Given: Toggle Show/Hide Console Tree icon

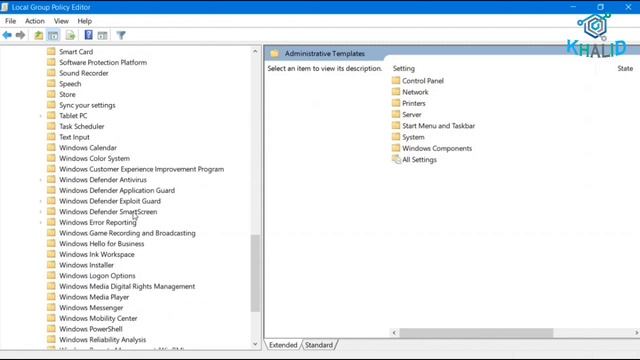Looking at the screenshot, I should click(53, 35).
